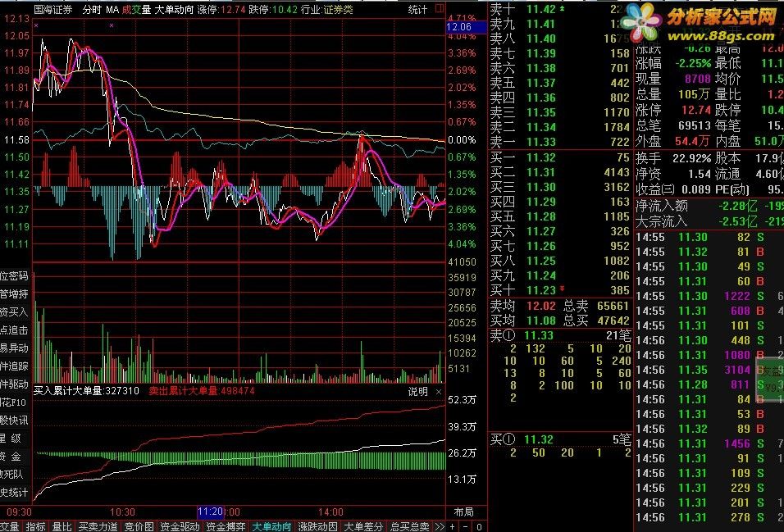Expand more indicator tabs with the >> arrow
The height and width of the screenshot is (532, 784).
coord(440,526)
